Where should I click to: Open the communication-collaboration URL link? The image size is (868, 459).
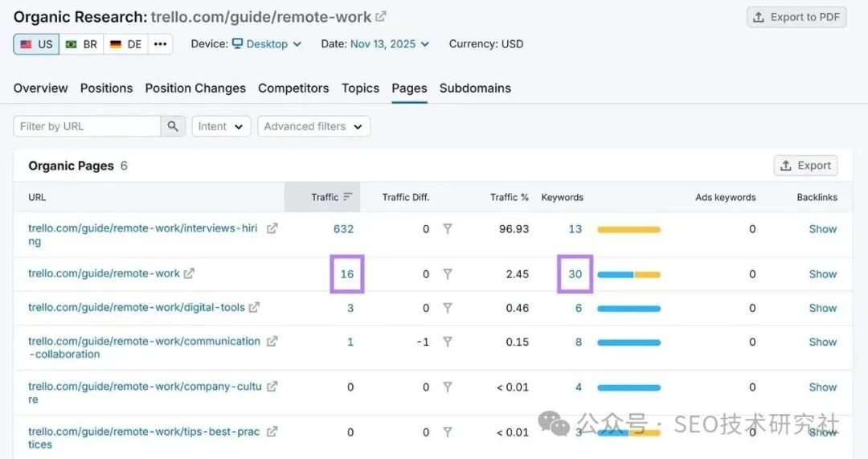(x=144, y=347)
